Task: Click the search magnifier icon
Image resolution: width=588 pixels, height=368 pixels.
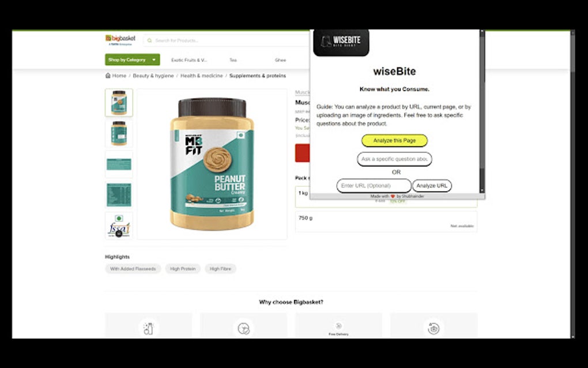Action: pyautogui.click(x=150, y=40)
